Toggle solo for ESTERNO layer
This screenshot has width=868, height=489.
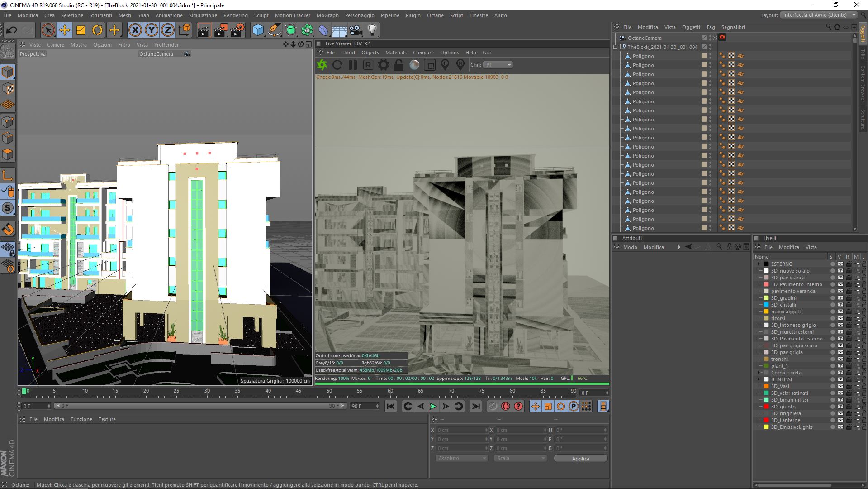(832, 264)
